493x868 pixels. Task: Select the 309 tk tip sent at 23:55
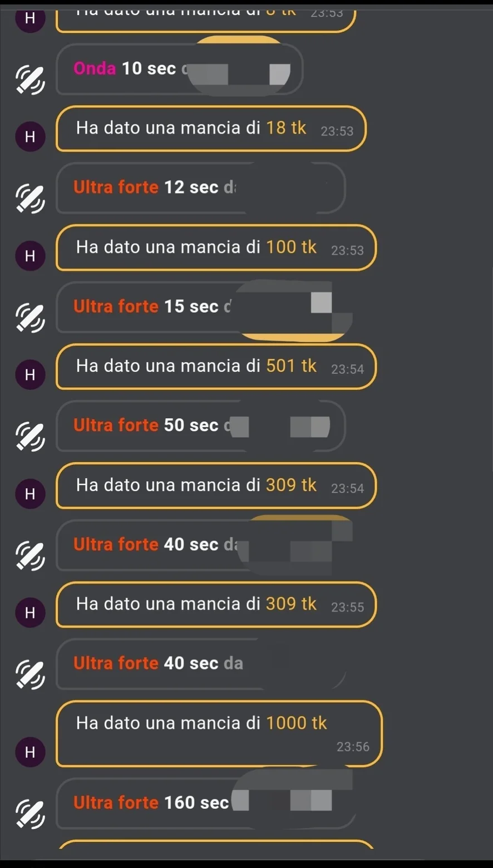tap(216, 604)
